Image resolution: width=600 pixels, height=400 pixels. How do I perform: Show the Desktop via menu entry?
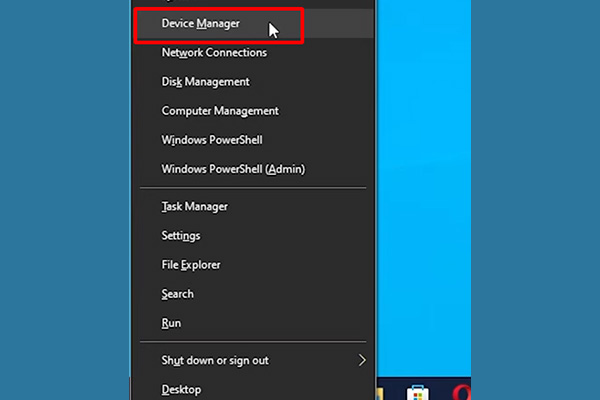point(253,390)
